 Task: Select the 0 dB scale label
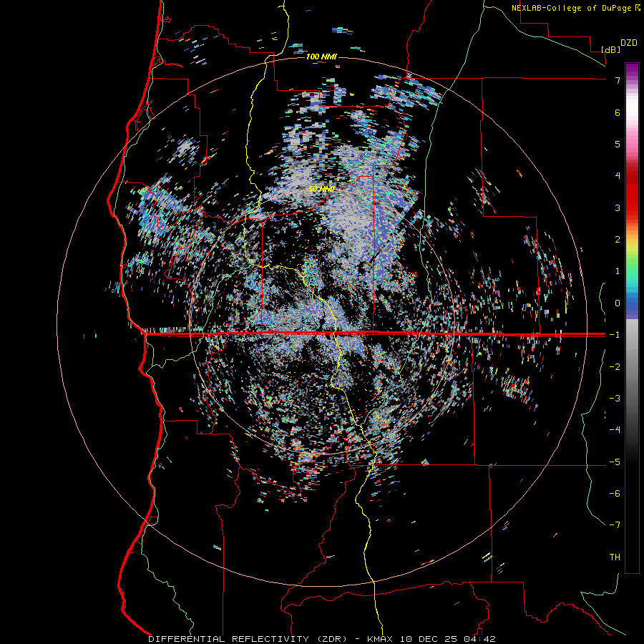pyautogui.click(x=618, y=303)
